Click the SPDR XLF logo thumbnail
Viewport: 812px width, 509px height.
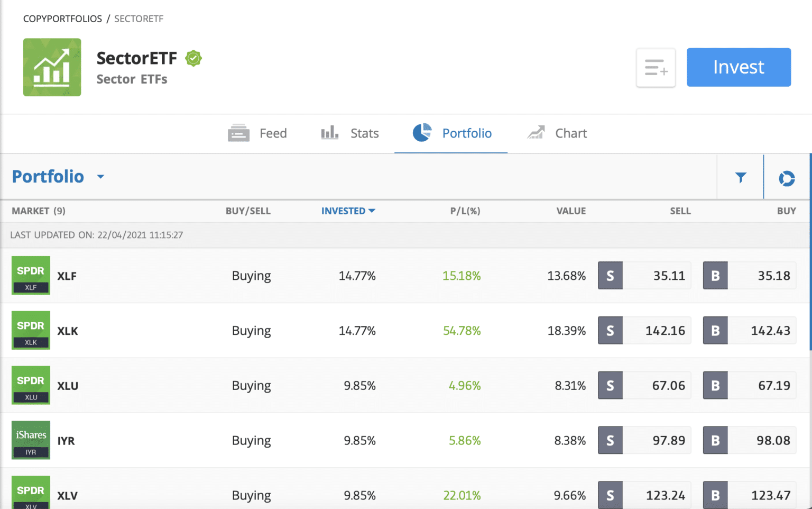click(31, 275)
